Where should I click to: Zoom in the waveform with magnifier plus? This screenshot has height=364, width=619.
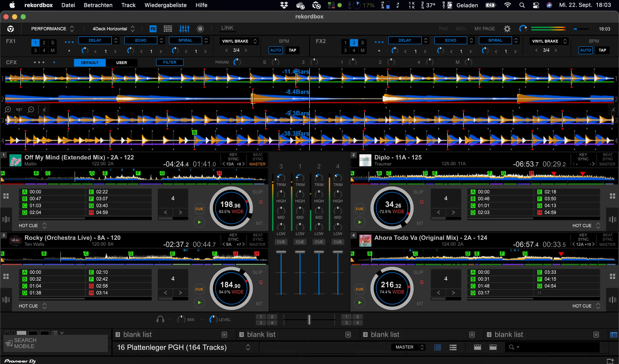point(8,110)
